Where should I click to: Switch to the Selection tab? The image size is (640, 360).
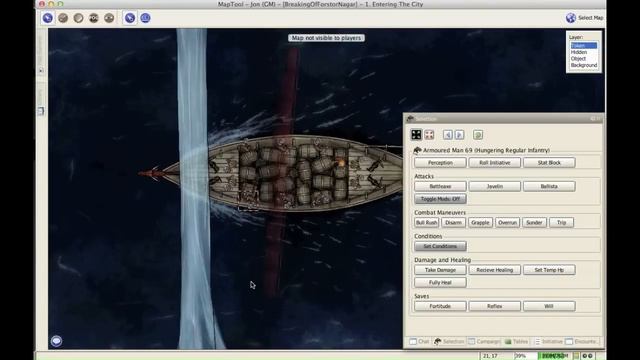[449, 342]
